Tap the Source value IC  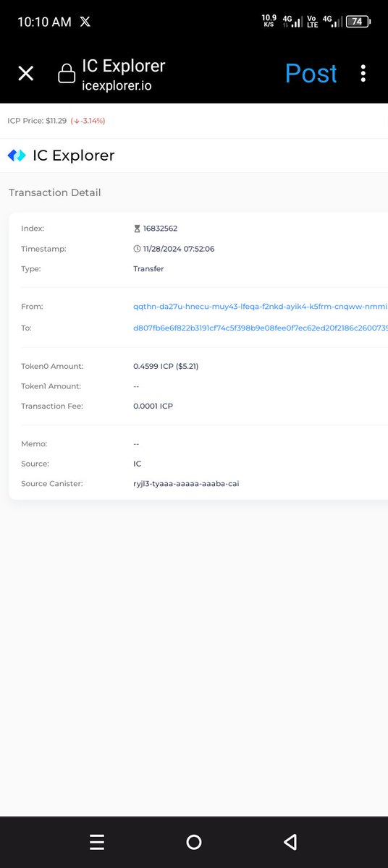(138, 464)
